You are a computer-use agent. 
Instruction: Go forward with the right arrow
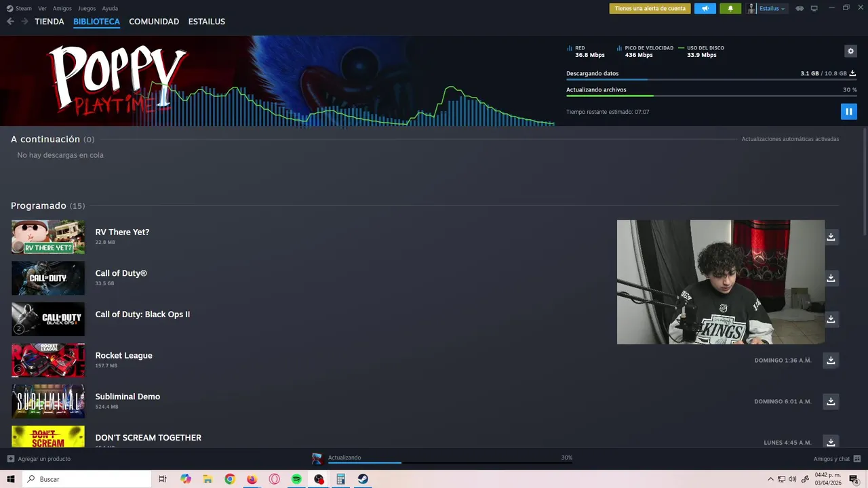click(x=24, y=22)
